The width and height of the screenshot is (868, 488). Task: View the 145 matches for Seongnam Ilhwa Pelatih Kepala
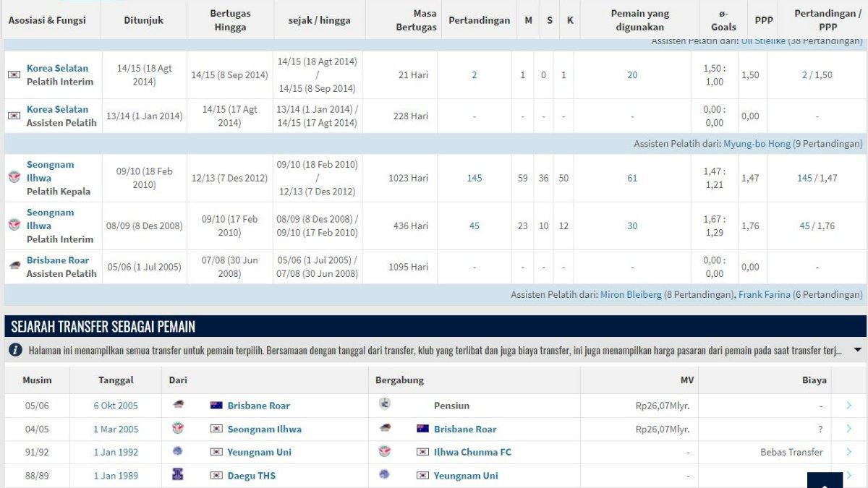tap(475, 178)
